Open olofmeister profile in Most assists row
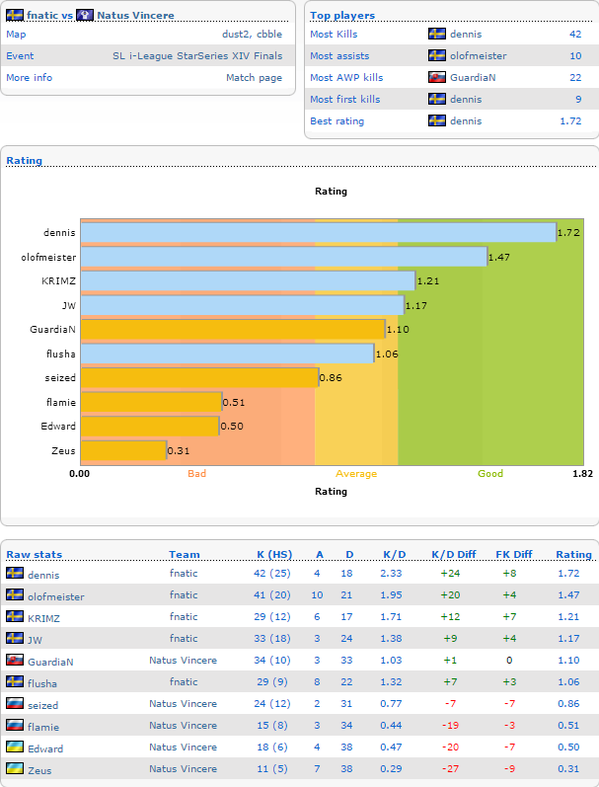Screen dimensions: 599x787 click(478, 56)
